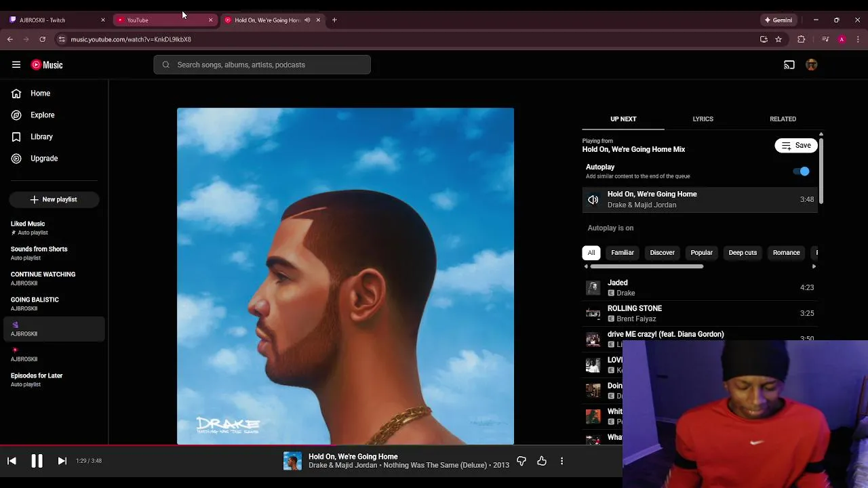This screenshot has width=868, height=488.
Task: Select the Discover filter chip
Action: (663, 253)
